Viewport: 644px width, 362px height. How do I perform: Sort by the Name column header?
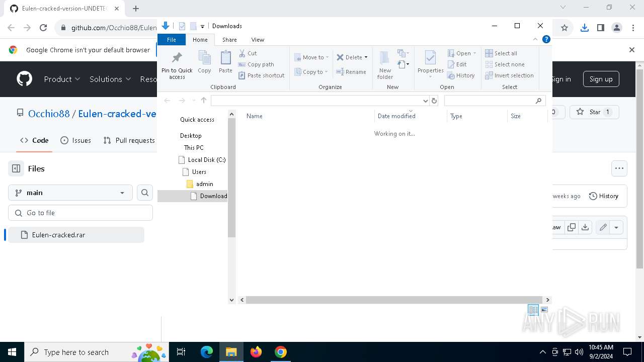[x=255, y=116]
